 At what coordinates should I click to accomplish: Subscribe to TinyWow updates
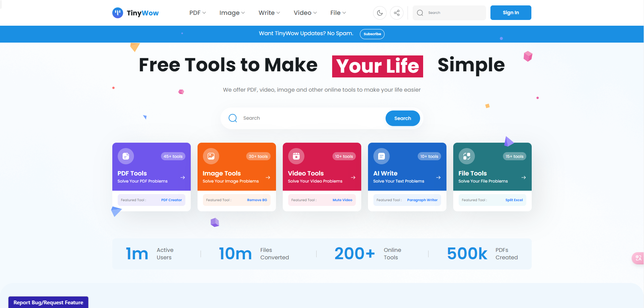click(x=372, y=34)
